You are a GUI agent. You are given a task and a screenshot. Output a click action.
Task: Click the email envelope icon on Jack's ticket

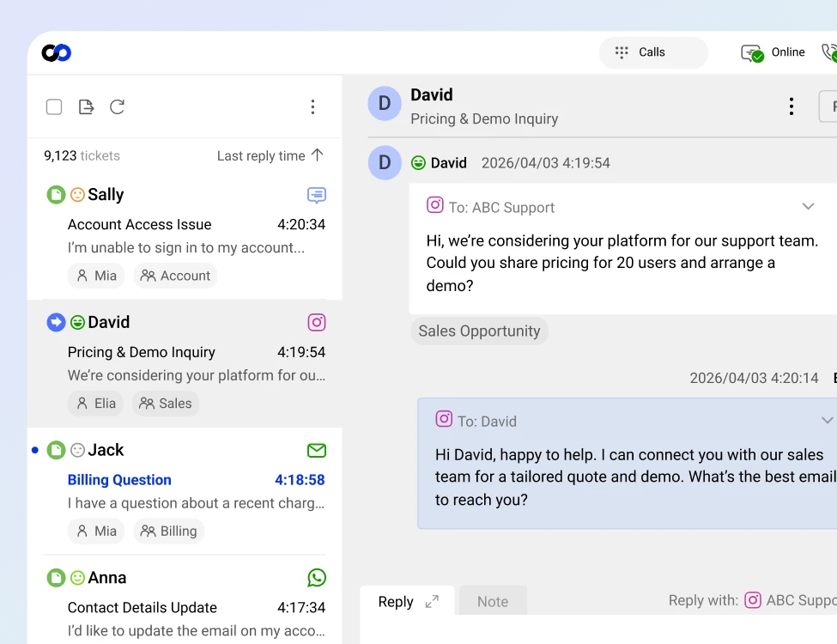[317, 450]
